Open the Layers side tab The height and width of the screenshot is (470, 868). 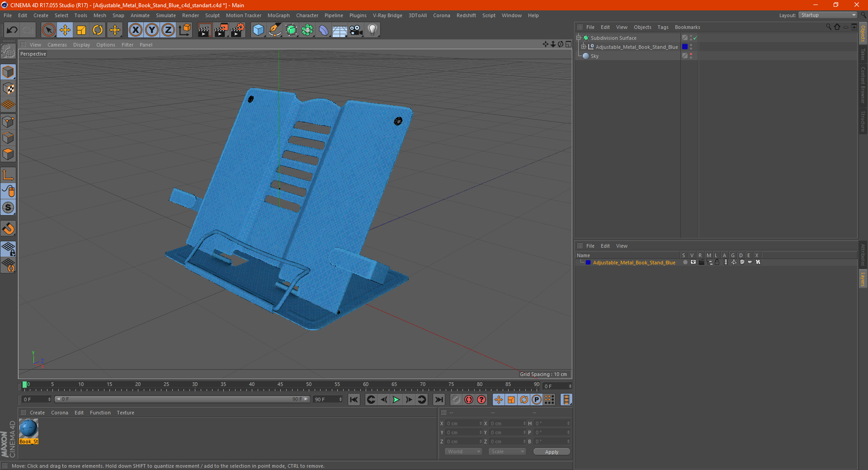point(863,279)
